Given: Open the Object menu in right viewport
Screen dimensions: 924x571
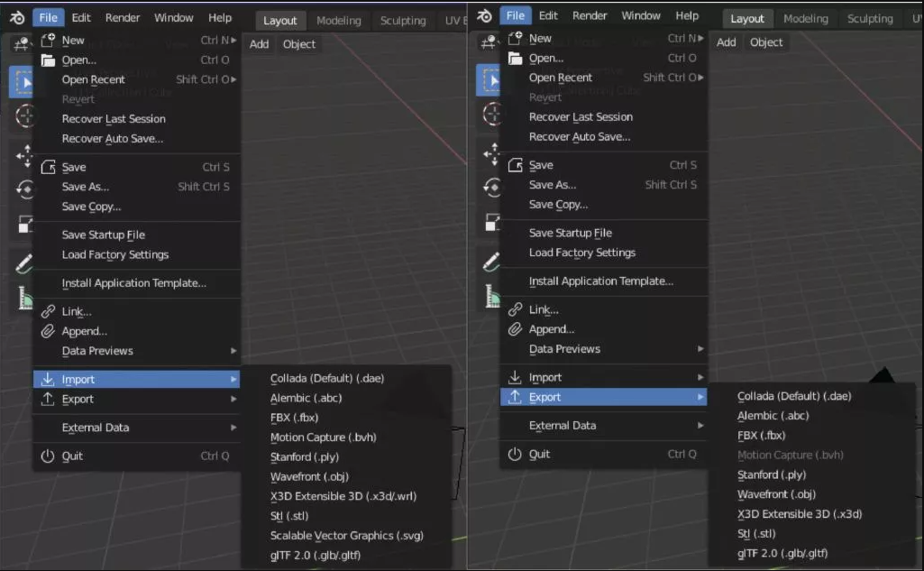Looking at the screenshot, I should click(x=766, y=42).
